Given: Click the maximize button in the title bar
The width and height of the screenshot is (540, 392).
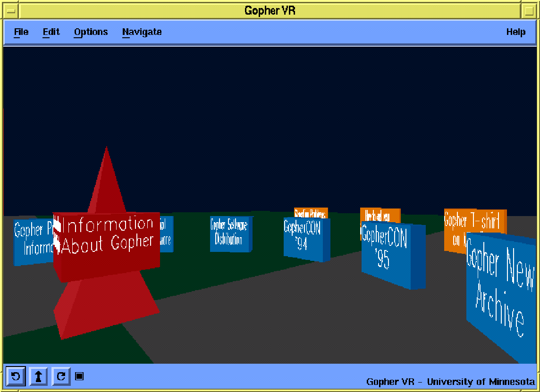Looking at the screenshot, I should [x=529, y=11].
